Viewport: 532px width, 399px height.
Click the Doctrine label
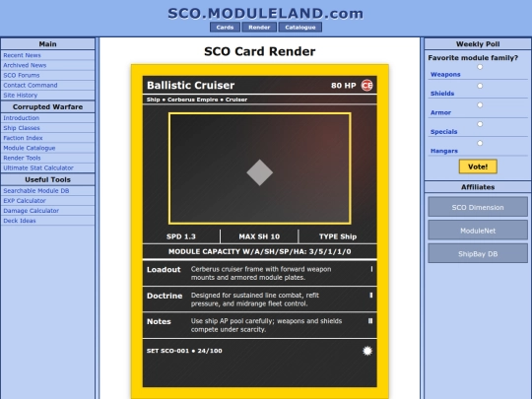tap(165, 296)
